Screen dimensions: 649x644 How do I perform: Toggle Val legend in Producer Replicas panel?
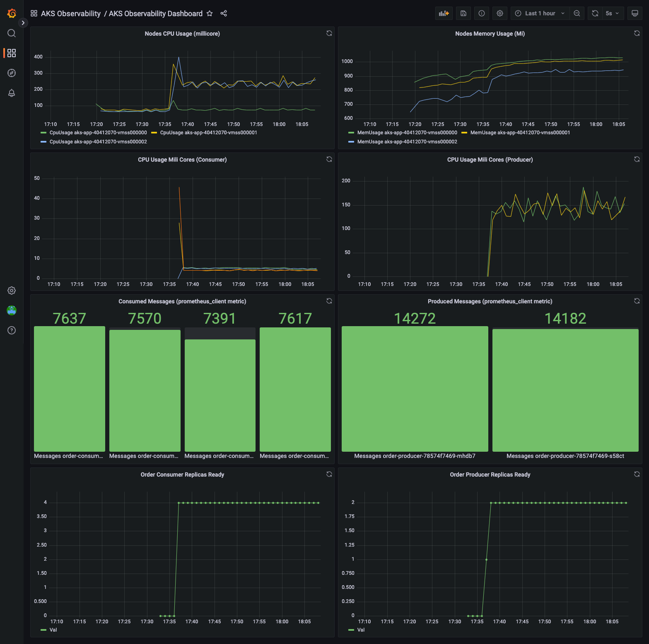pyautogui.click(x=361, y=630)
